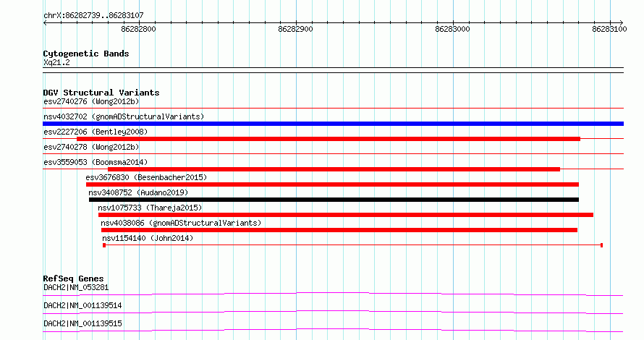Click variant label esv2740278 (Wong2012b)
This screenshot has height=340, width=644.
click(91, 147)
